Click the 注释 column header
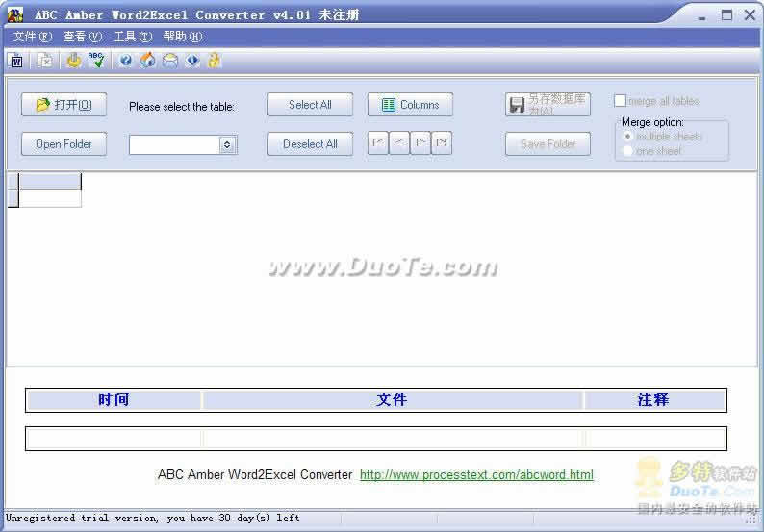Image resolution: width=764 pixels, height=532 pixels. [x=653, y=400]
